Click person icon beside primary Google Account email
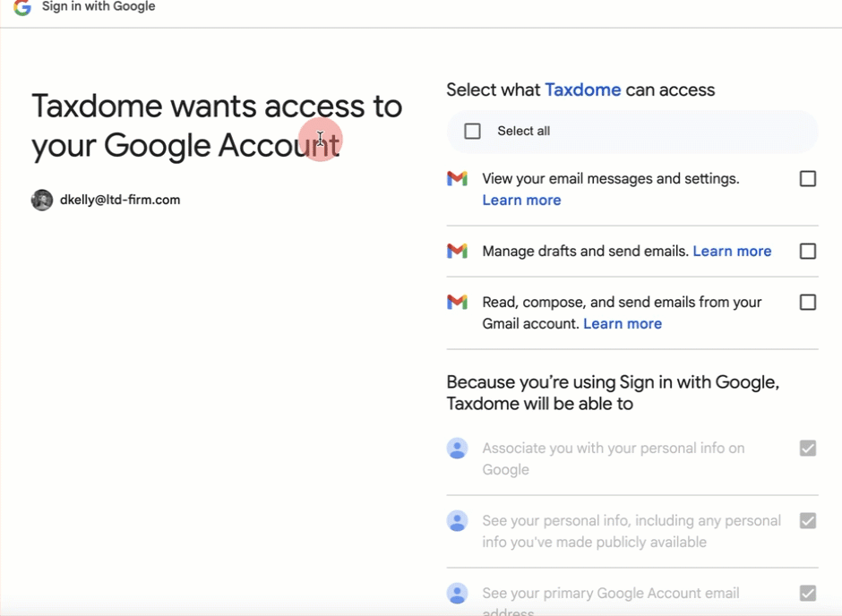 [x=457, y=594]
